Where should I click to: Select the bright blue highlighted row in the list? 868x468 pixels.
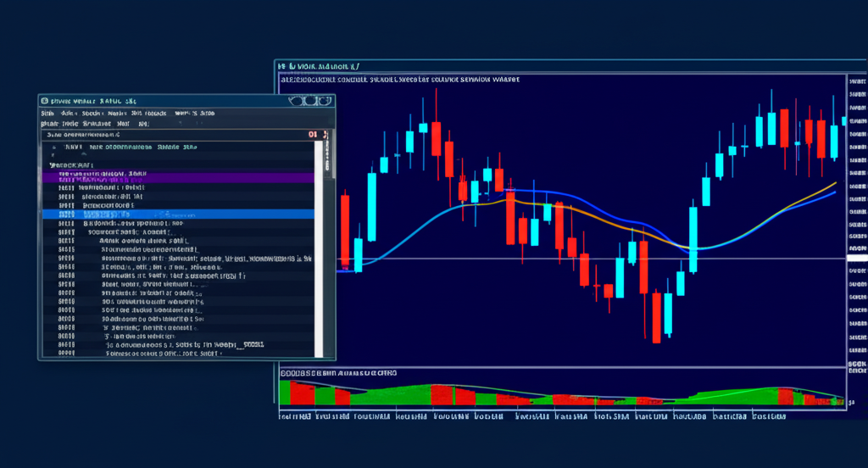pyautogui.click(x=178, y=214)
